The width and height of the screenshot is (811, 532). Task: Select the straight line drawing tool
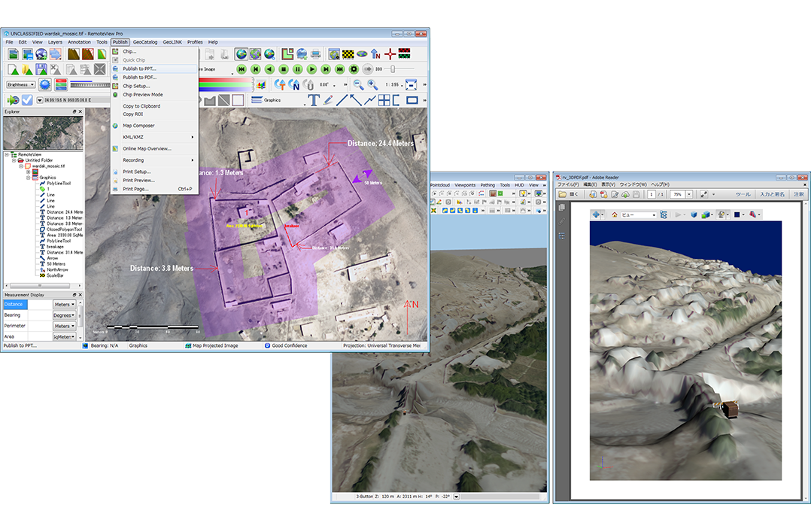(x=341, y=100)
